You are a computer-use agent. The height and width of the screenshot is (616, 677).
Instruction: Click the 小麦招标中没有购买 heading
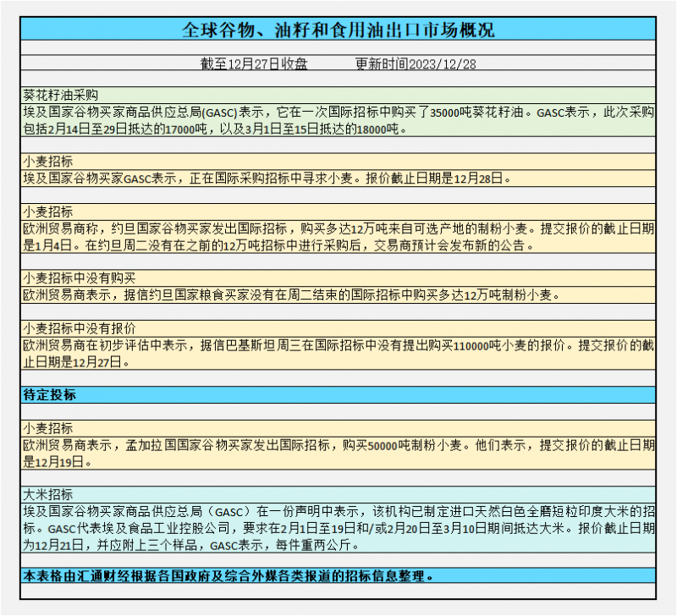(x=338, y=278)
